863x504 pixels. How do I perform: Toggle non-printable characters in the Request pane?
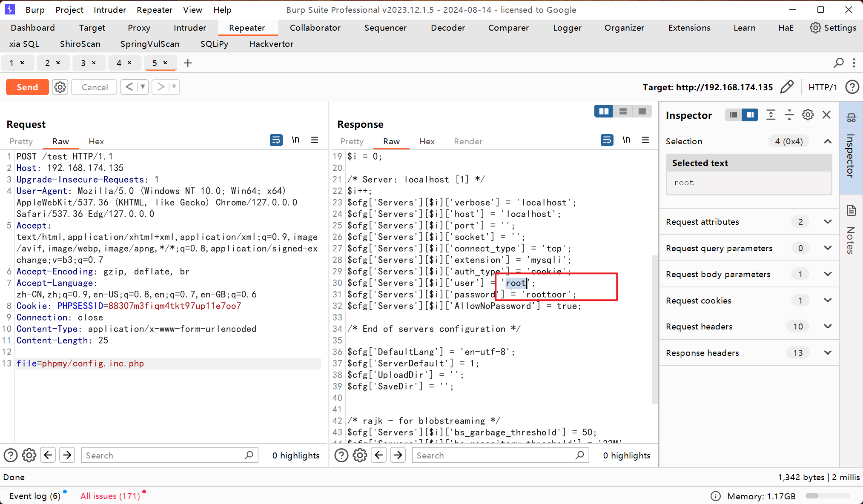click(295, 140)
